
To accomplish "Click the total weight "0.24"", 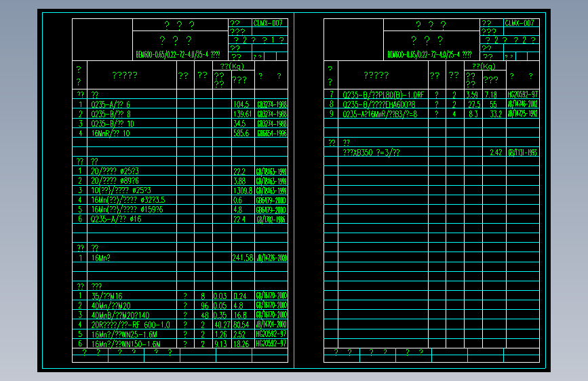I will coord(240,296).
